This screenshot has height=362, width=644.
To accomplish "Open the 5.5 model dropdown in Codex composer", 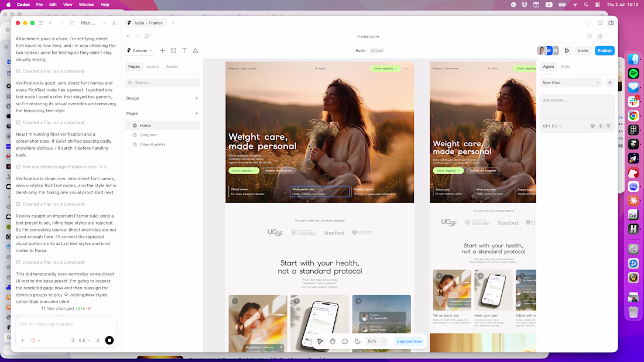I will [84, 340].
